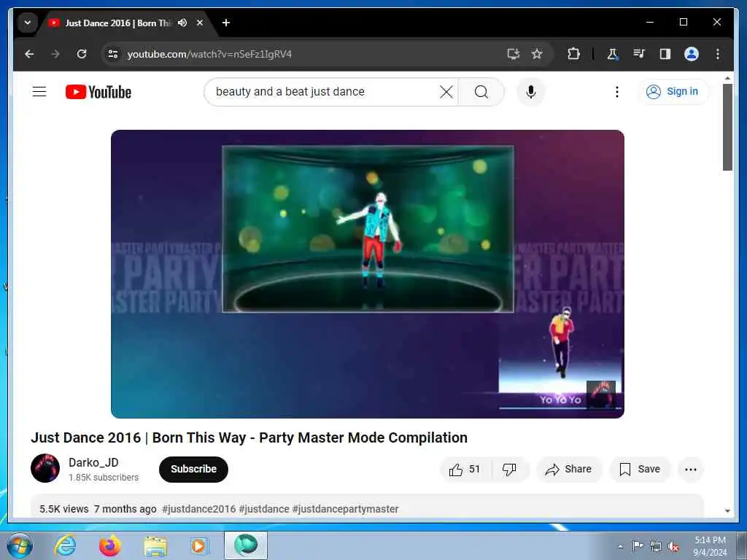Reload the current YouTube page
The height and width of the screenshot is (560, 747).
coord(82,54)
